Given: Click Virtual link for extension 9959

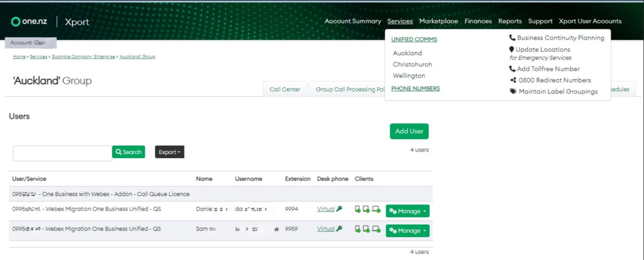Looking at the screenshot, I should pyautogui.click(x=326, y=229).
